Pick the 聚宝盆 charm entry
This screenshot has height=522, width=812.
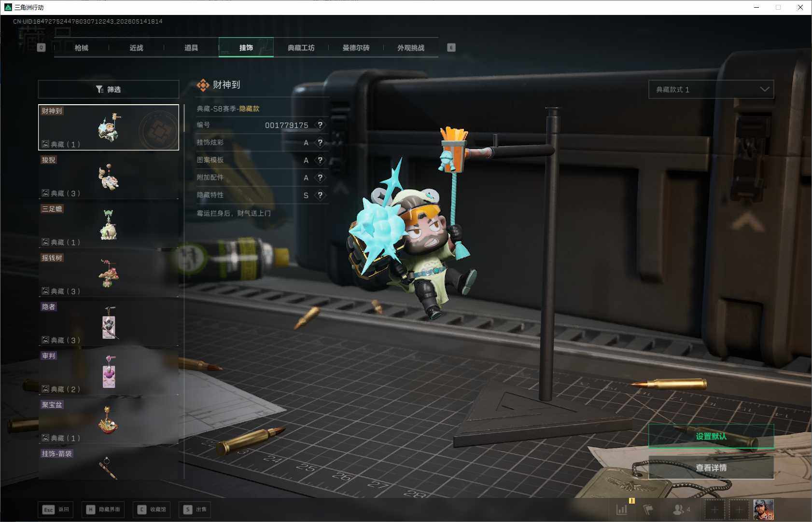point(109,421)
